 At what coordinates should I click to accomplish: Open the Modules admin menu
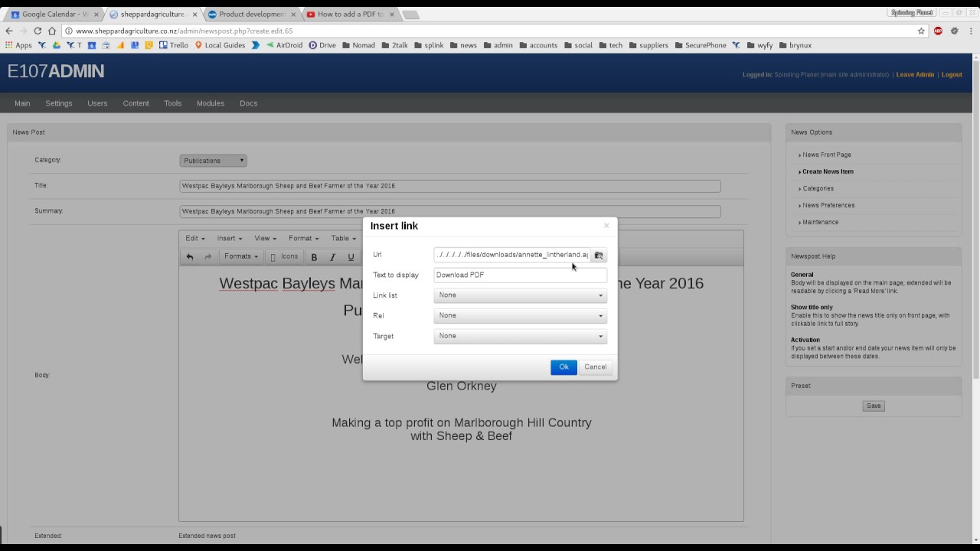coord(210,103)
